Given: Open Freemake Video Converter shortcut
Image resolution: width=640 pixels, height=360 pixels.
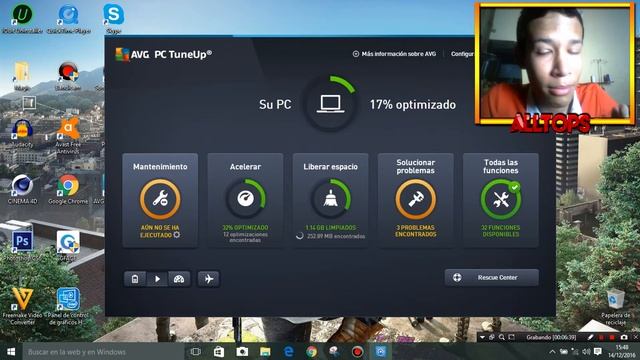Looking at the screenshot, I should [x=22, y=306].
